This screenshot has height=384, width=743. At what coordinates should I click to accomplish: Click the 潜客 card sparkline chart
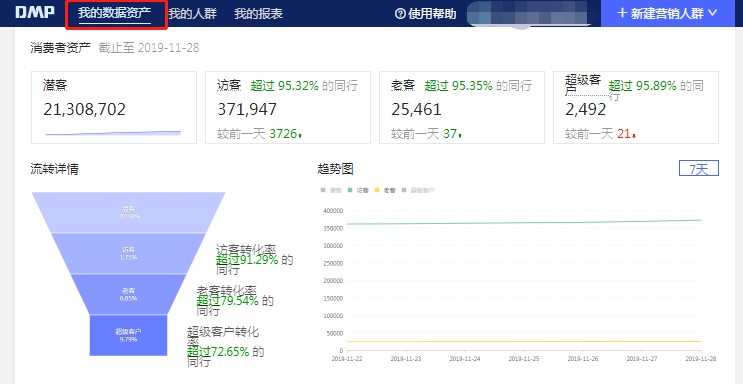[113, 133]
